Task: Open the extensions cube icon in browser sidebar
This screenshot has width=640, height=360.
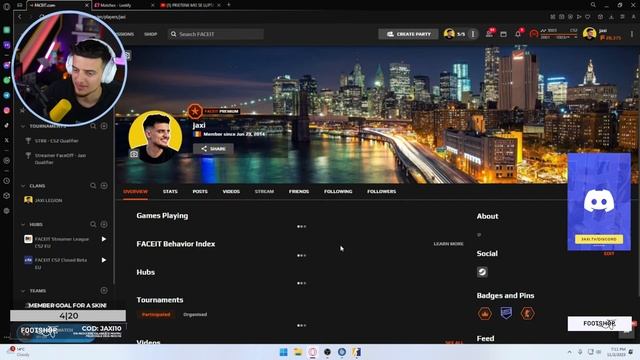Action: (7, 196)
